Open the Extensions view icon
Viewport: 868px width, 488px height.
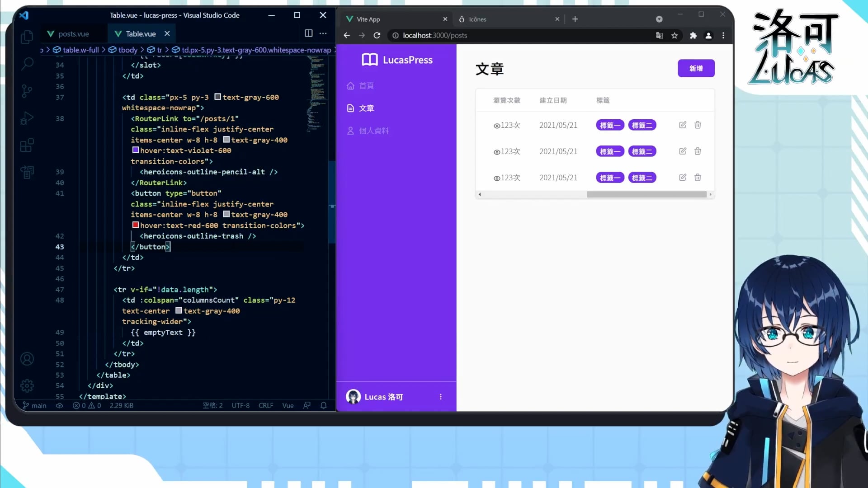click(27, 145)
